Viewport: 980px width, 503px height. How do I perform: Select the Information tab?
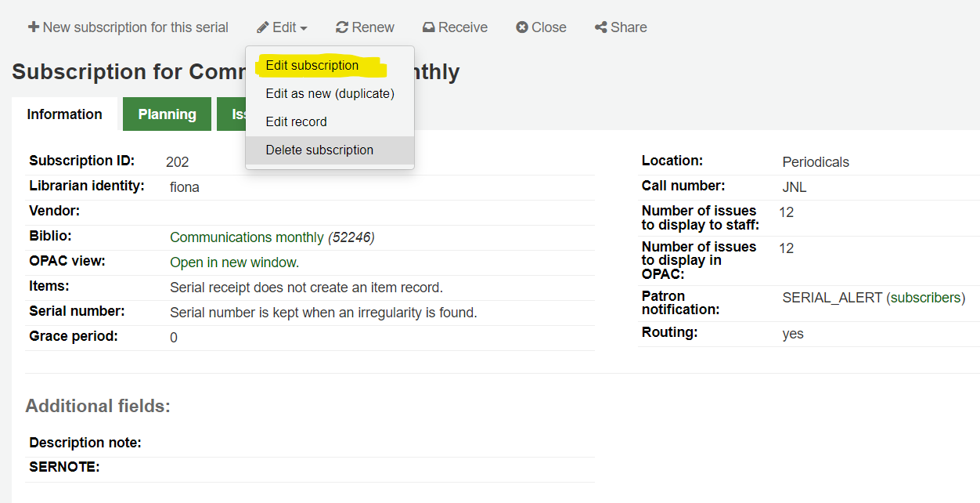[x=64, y=114]
